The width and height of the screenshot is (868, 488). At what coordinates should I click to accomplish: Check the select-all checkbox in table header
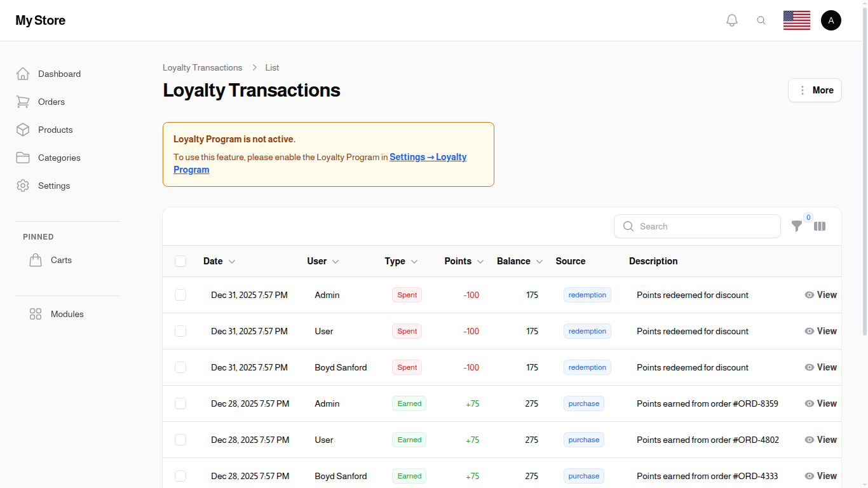pos(180,261)
